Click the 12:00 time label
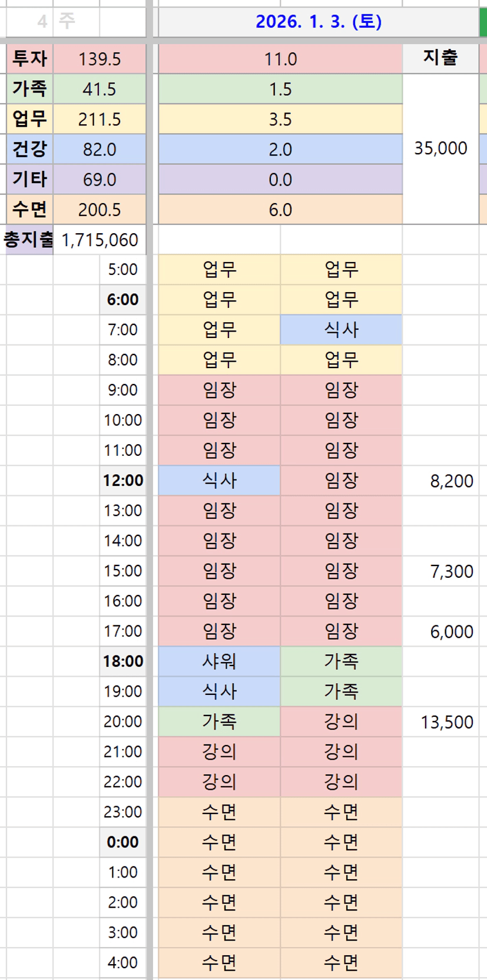The width and height of the screenshot is (487, 980). point(123,481)
